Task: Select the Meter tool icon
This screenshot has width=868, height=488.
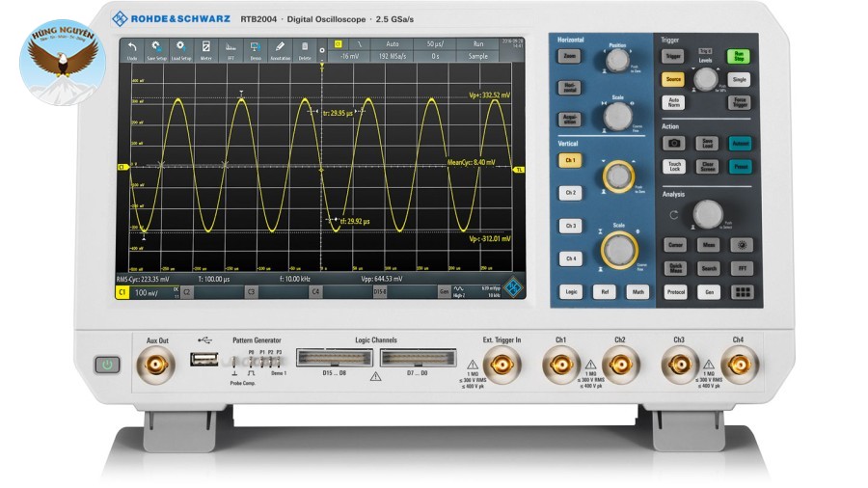Action: [205, 49]
